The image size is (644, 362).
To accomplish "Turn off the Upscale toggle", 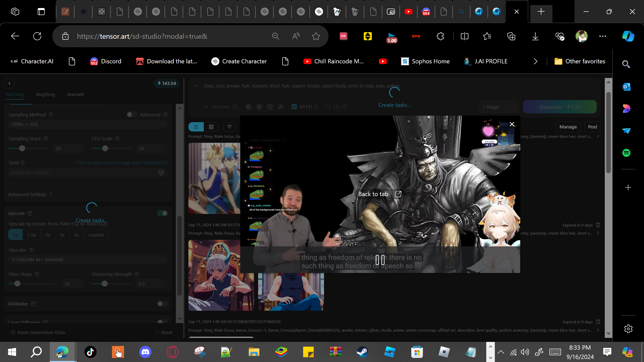I will coord(162,213).
